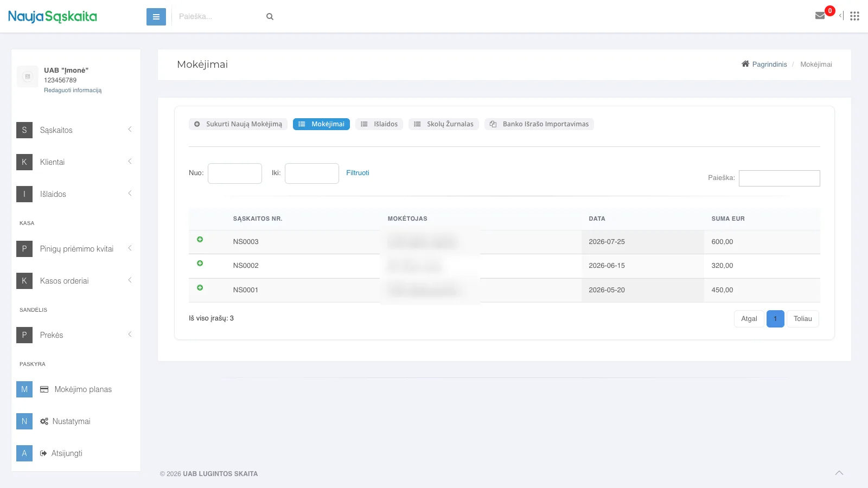The image size is (868, 488).
Task: Expand row NS0003 with green plus icon
Action: [200, 239]
